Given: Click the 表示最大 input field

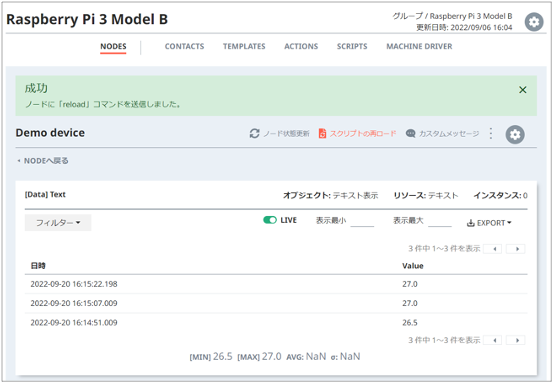Looking at the screenshot, I should pos(440,222).
